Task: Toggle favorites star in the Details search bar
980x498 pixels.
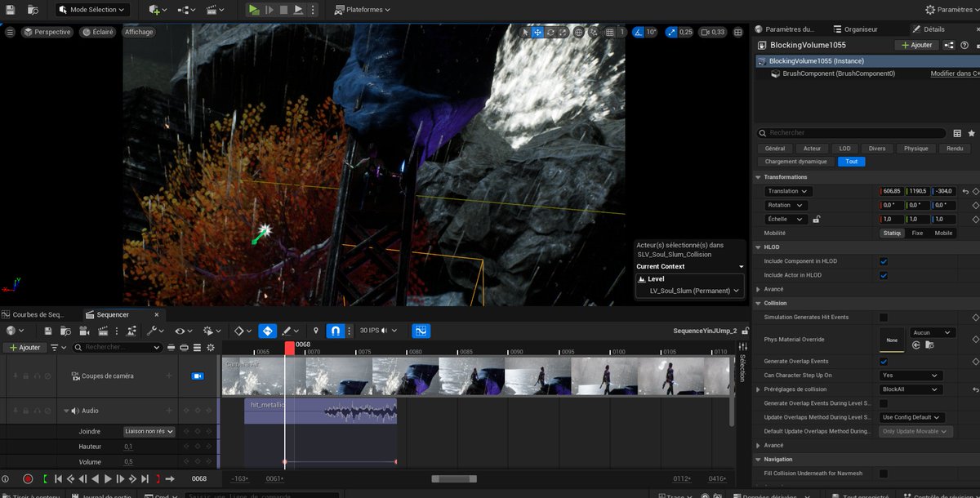Action: coord(971,133)
